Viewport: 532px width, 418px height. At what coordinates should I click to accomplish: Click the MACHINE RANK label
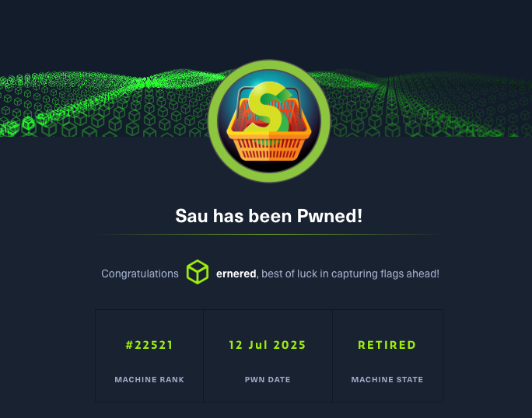149,379
